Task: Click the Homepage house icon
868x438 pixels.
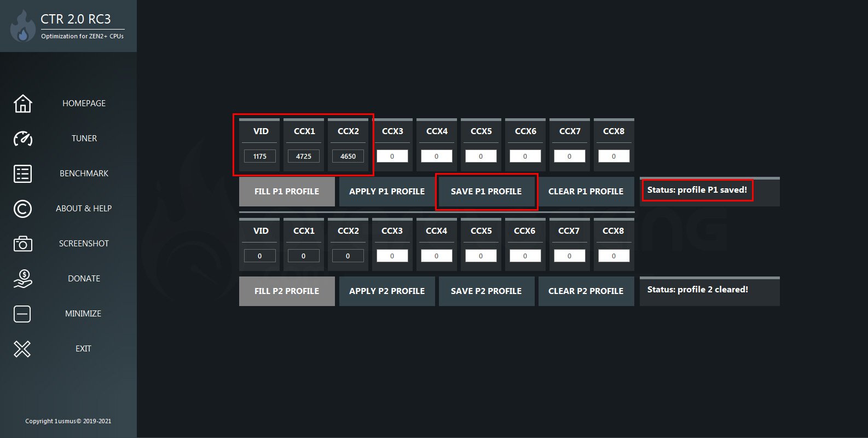Action: click(x=22, y=103)
